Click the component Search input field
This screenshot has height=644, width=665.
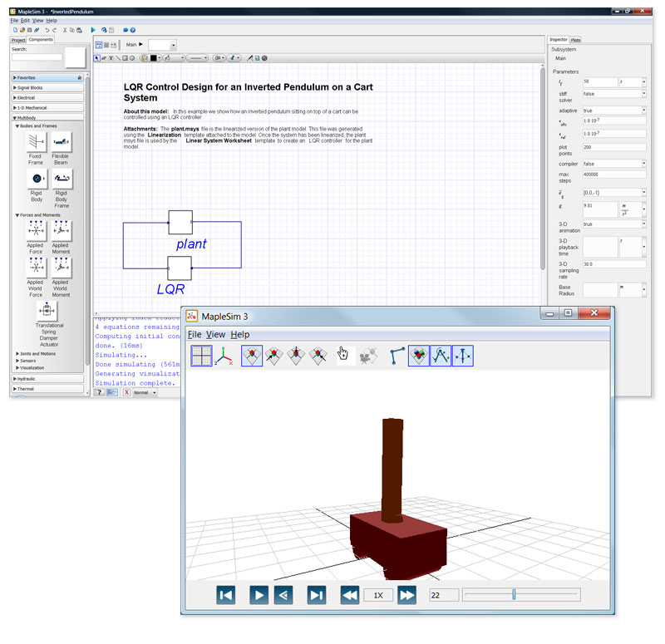(37, 57)
